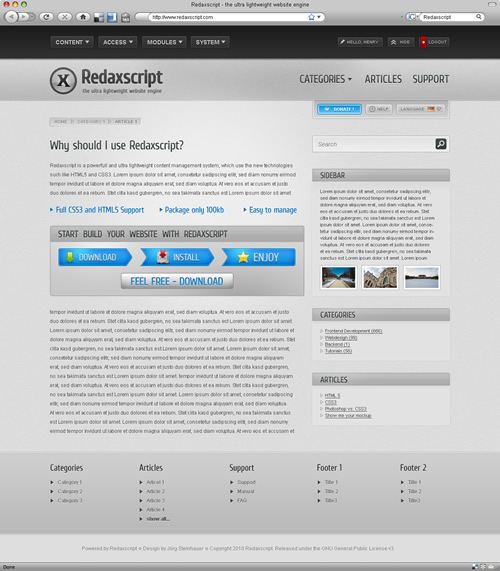Open footer link Category 3
Viewport: 500px width, 571px height.
click(70, 500)
